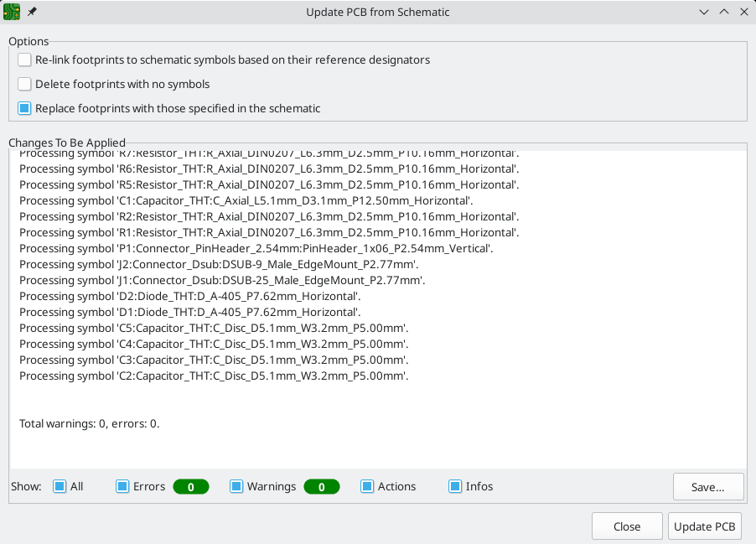Apply changes with Update PCB button

point(704,526)
